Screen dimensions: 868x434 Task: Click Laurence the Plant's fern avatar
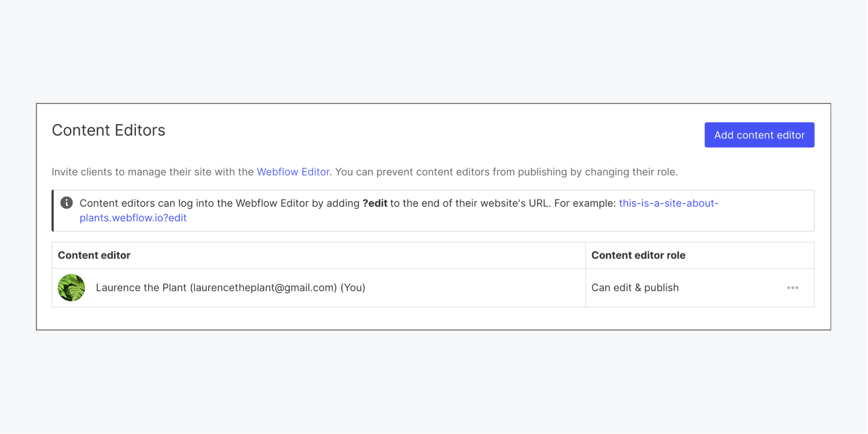click(x=72, y=288)
